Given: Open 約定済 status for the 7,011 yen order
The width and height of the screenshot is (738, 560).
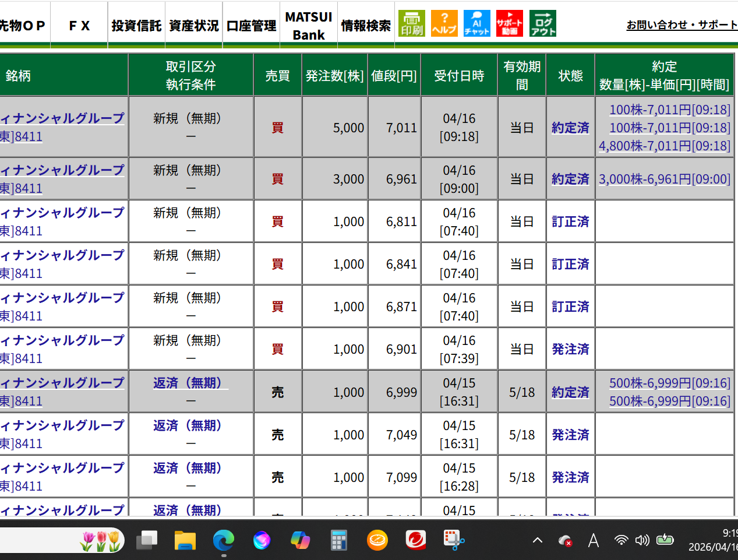Looking at the screenshot, I should coord(570,128).
